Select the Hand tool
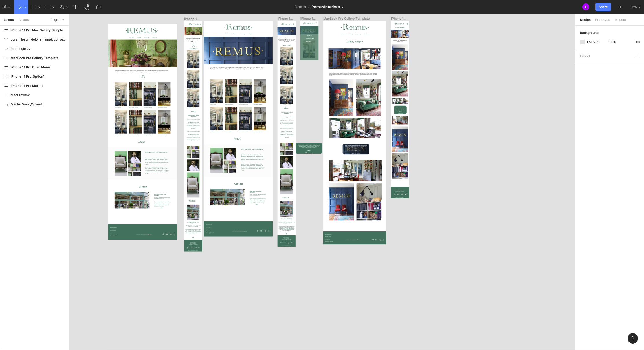The height and width of the screenshot is (350, 644). click(87, 7)
